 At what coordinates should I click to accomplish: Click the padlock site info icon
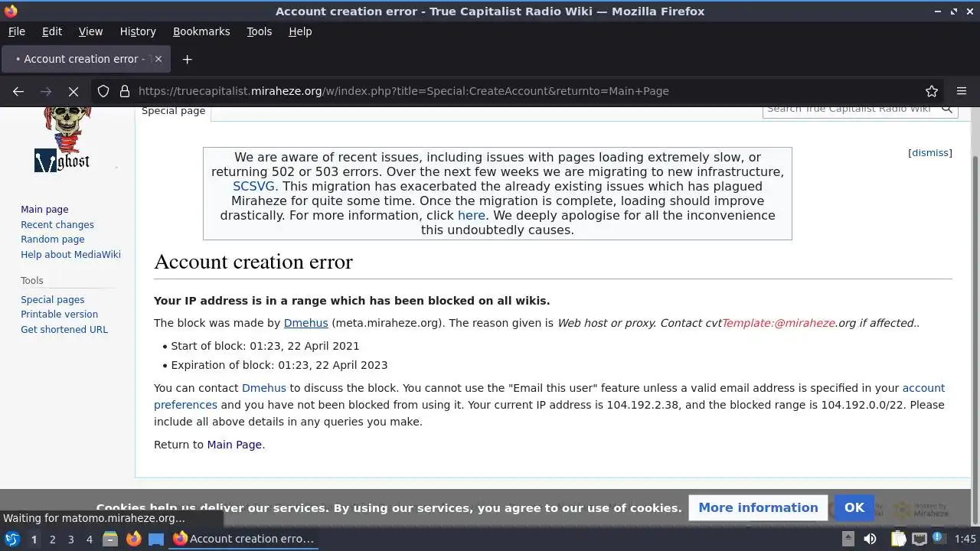[125, 91]
